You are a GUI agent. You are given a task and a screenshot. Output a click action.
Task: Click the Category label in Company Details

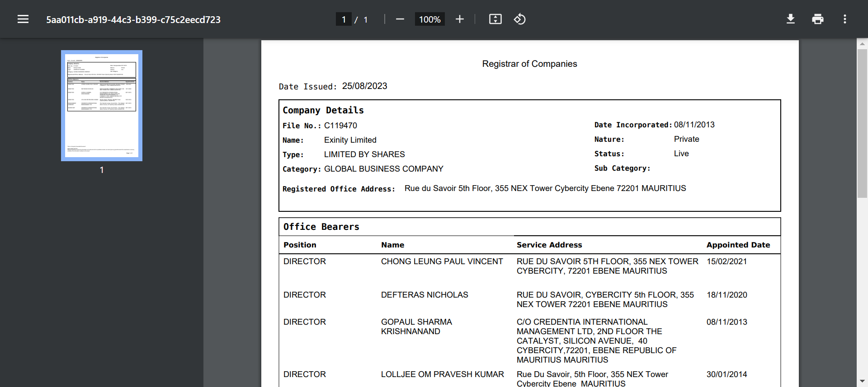pyautogui.click(x=302, y=169)
